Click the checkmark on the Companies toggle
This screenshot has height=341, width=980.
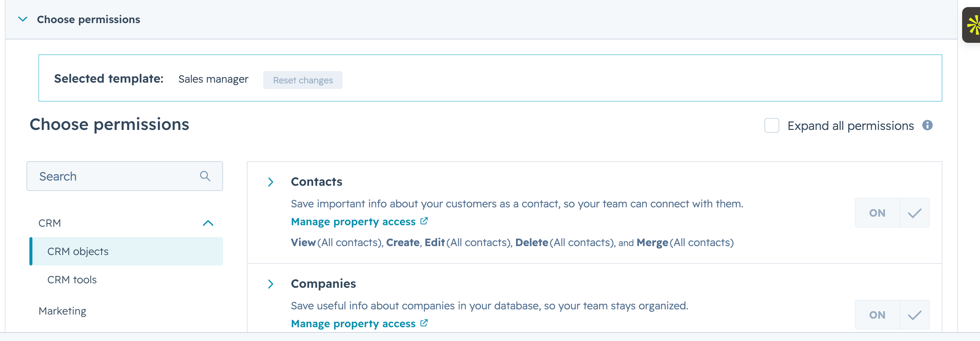pyautogui.click(x=914, y=315)
